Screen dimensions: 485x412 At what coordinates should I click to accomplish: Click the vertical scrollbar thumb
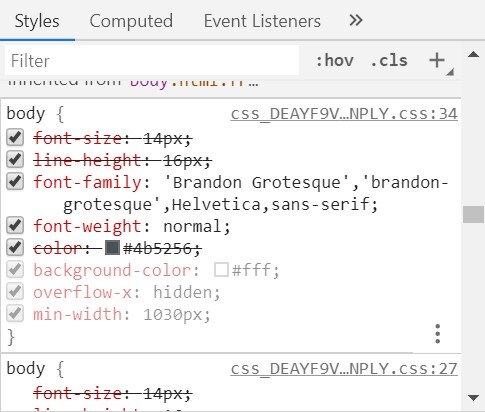click(x=473, y=214)
